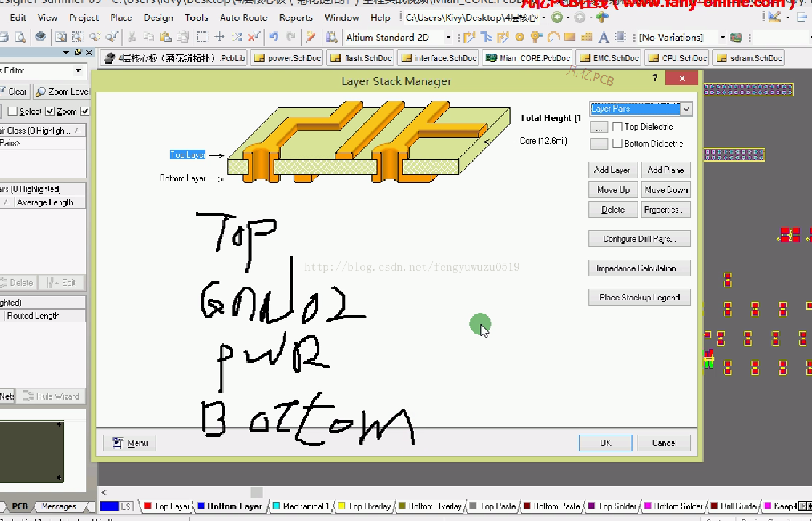Viewport: 812px width, 521px height.
Task: Click the paste clipboard toolbar icon
Action: tap(166, 37)
